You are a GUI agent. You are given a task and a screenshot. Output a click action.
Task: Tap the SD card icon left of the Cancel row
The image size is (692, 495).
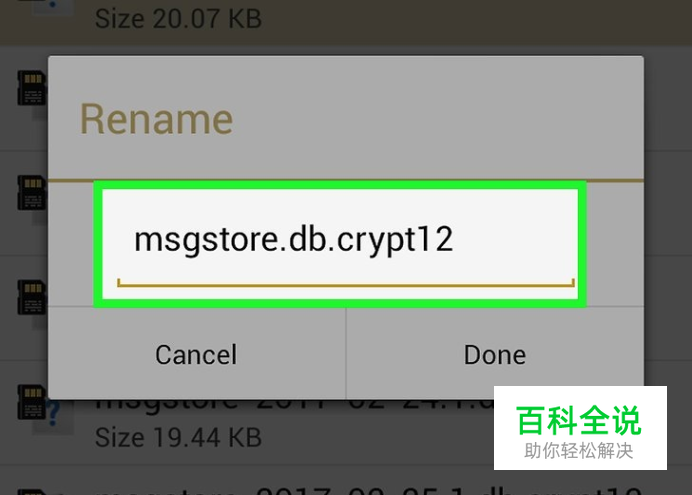(x=32, y=297)
